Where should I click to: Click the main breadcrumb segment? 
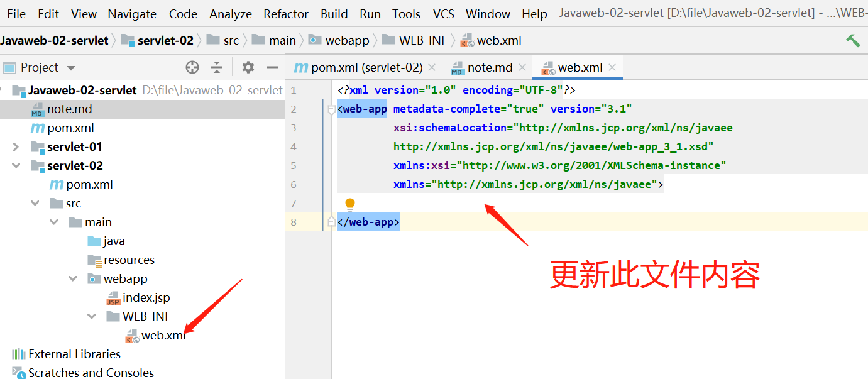pos(274,40)
